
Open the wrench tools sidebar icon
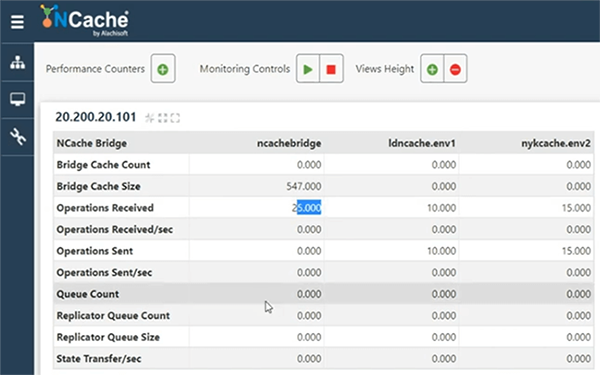[x=18, y=137]
